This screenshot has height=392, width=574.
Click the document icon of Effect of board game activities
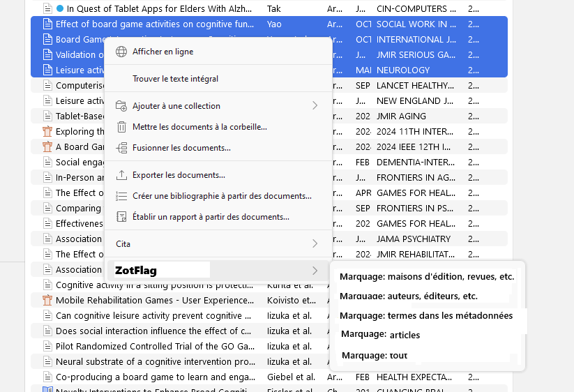pos(47,24)
